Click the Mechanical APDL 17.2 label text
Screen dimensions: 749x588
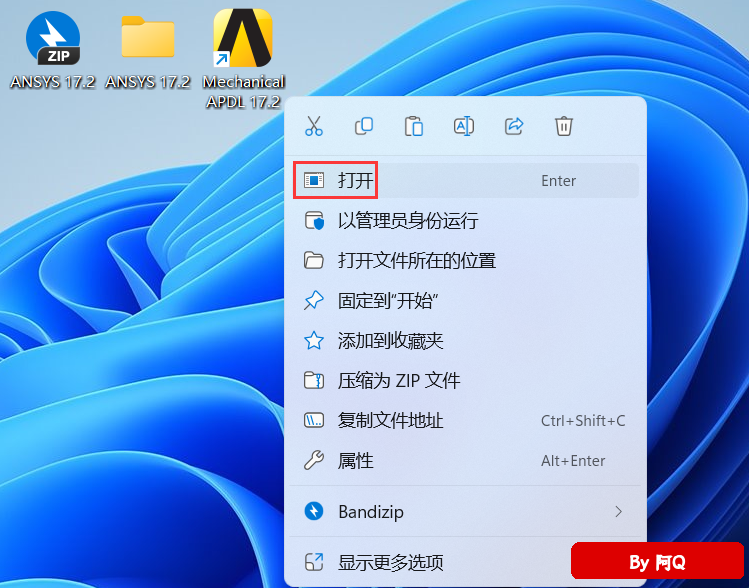pyautogui.click(x=243, y=91)
